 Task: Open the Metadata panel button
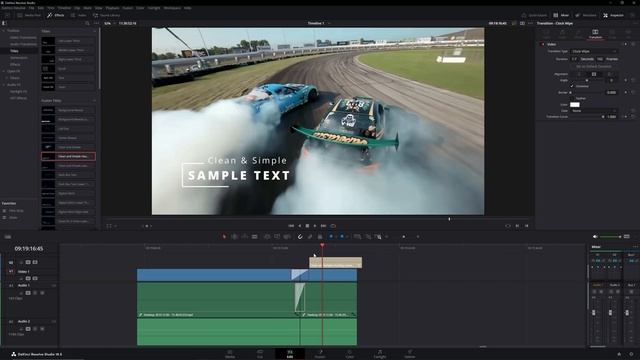click(x=586, y=15)
